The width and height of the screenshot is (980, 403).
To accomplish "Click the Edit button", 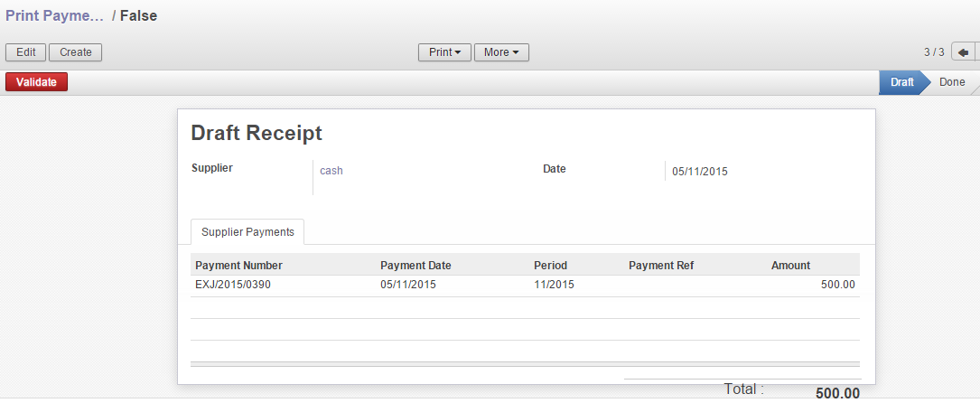I will point(25,52).
